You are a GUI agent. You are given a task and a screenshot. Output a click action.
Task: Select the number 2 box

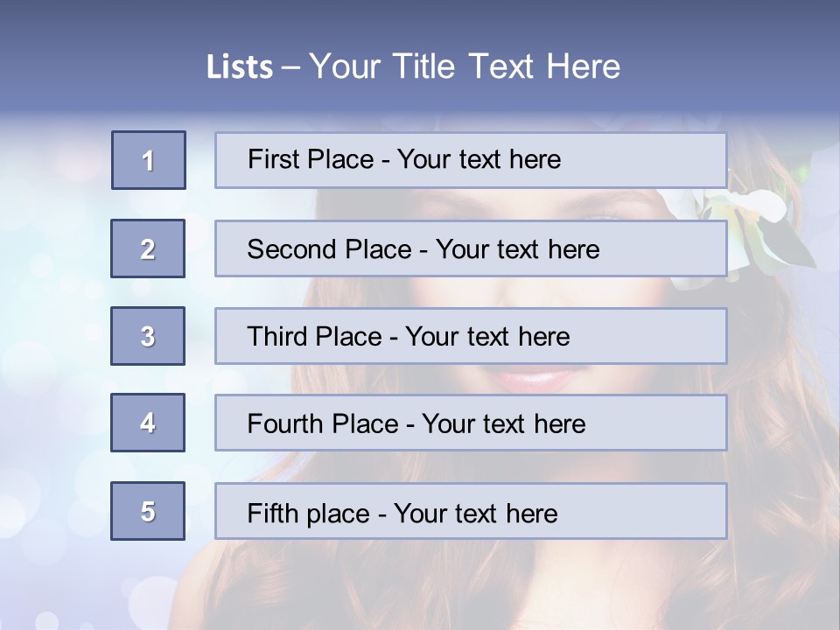(x=148, y=248)
